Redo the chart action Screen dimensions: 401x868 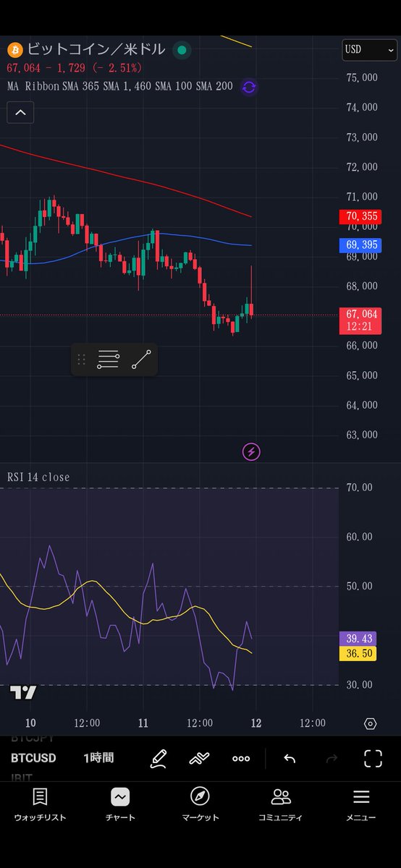tap(332, 758)
